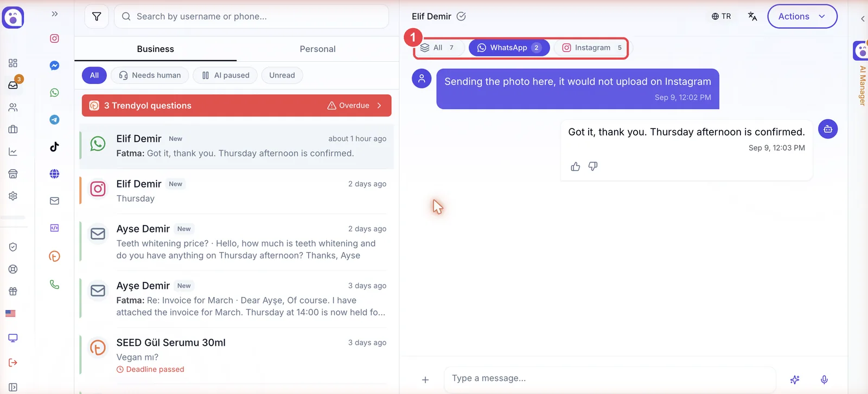Expand the 3 Trendyol questions overdue banner
The width and height of the screenshot is (868, 394).
(x=237, y=106)
